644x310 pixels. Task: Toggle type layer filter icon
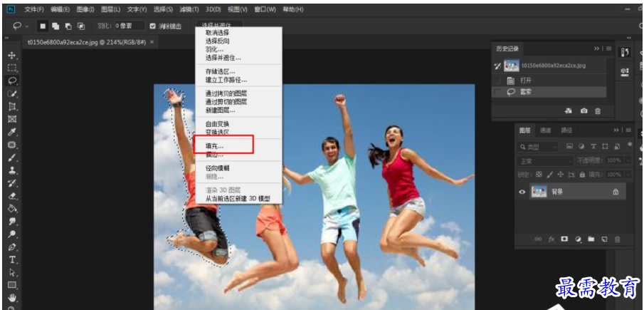[x=593, y=146]
